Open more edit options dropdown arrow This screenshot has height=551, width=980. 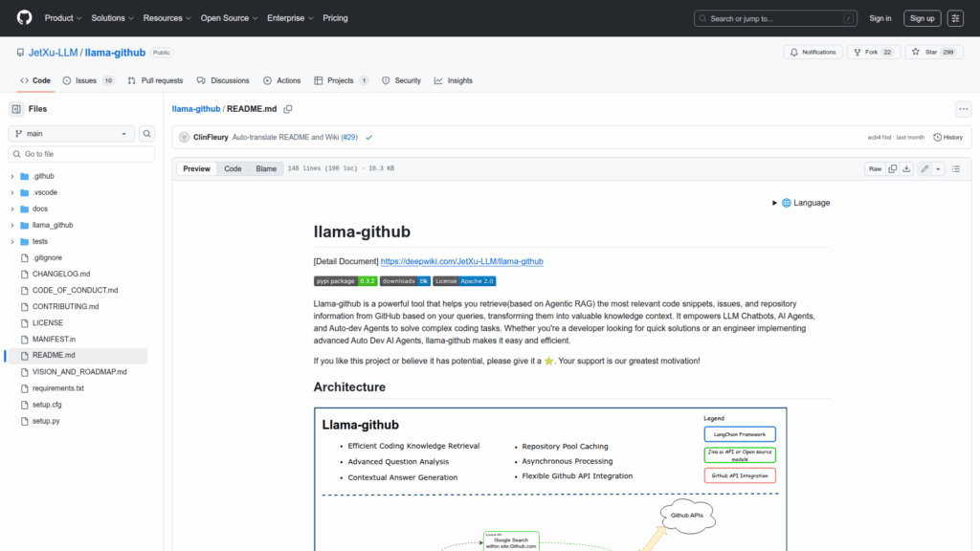click(x=939, y=169)
